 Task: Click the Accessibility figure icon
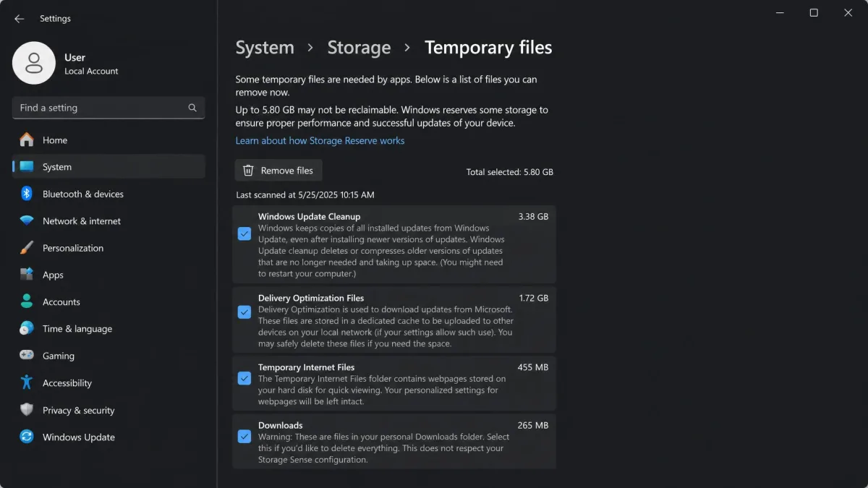click(x=27, y=382)
